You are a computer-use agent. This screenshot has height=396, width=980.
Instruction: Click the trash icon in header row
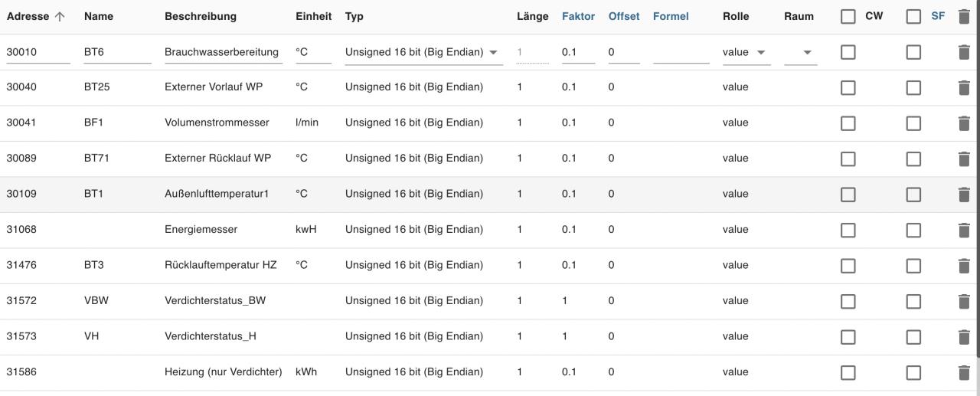coord(964,16)
